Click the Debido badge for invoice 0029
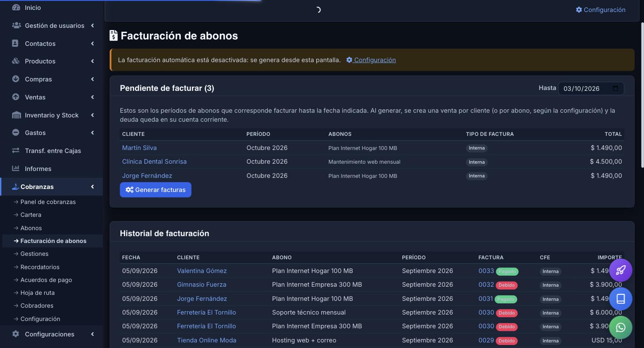 click(x=506, y=341)
